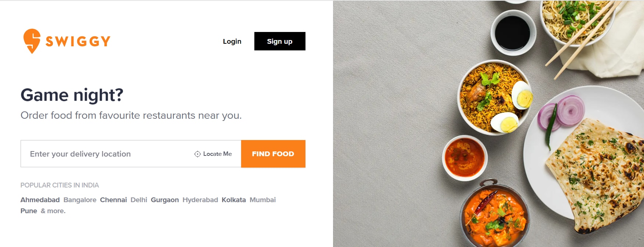Open Delhi city page

[140, 200]
